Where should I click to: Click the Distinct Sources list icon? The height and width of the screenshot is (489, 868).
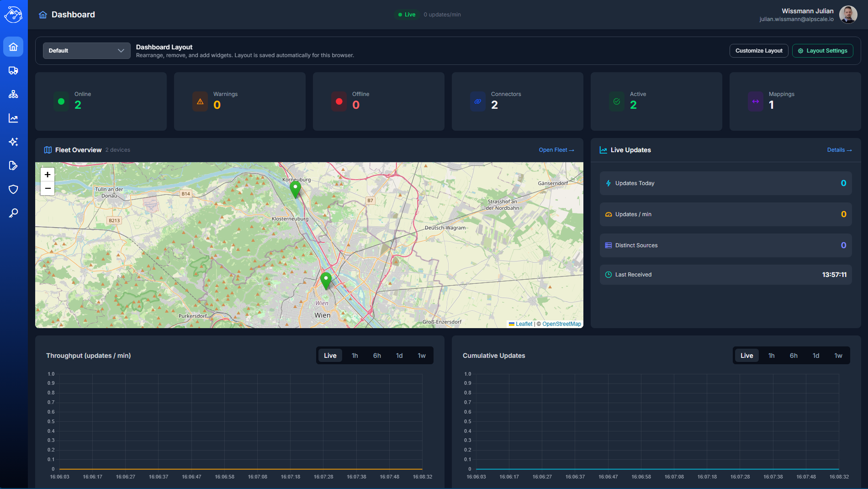click(609, 245)
